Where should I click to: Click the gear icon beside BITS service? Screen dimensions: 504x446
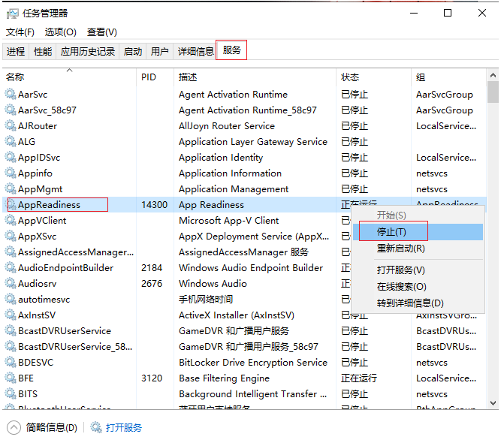11,394
